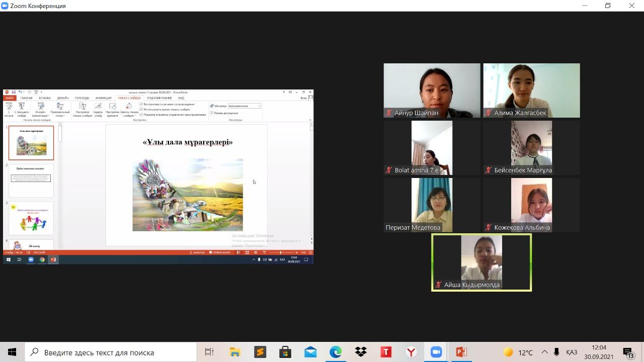Switch to the 'Анимация' ribbon tab

[103, 98]
